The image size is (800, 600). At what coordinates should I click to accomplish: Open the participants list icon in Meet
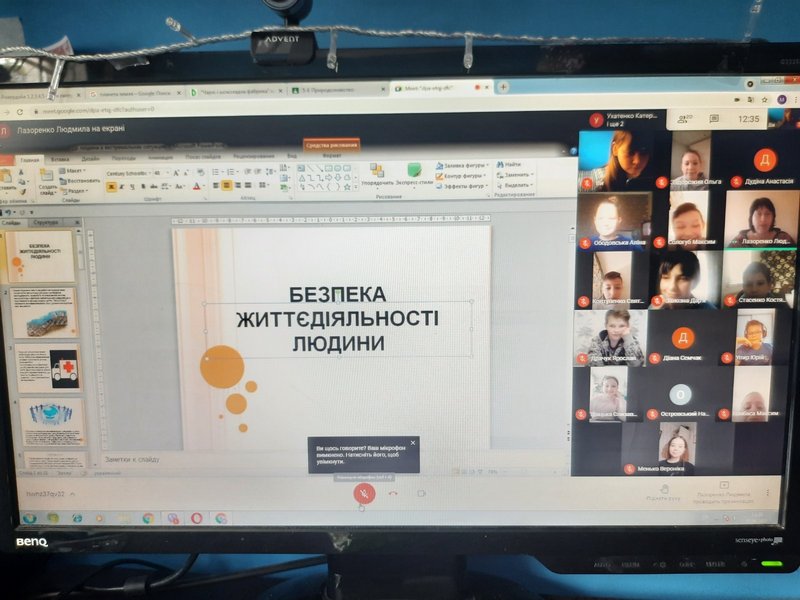point(684,119)
